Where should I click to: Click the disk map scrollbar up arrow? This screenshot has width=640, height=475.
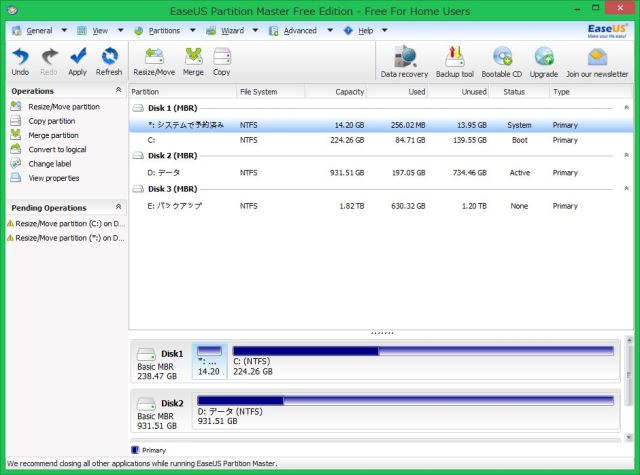[629, 340]
